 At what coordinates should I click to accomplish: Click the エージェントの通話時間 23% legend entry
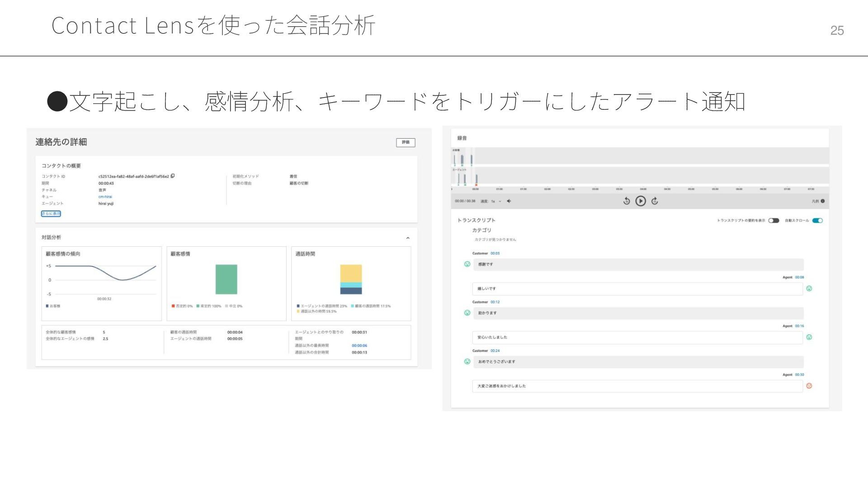coord(322,306)
